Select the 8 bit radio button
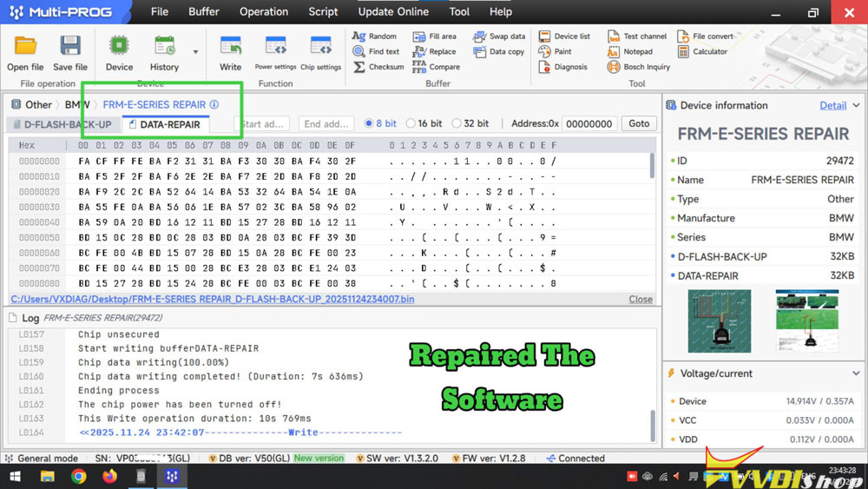This screenshot has height=489, width=868. pos(370,124)
